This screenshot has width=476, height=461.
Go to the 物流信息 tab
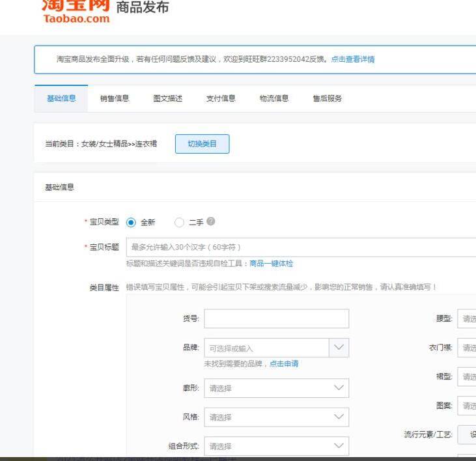coord(274,98)
